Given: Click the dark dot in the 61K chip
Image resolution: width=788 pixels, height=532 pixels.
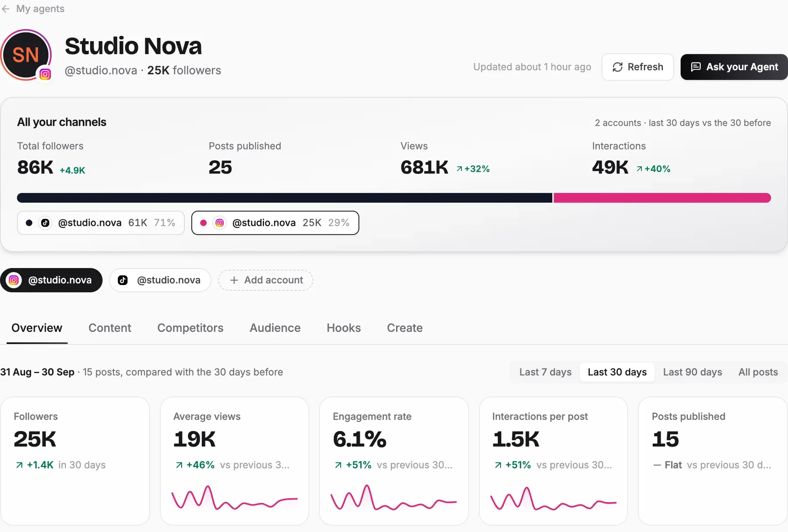Looking at the screenshot, I should (x=29, y=223).
